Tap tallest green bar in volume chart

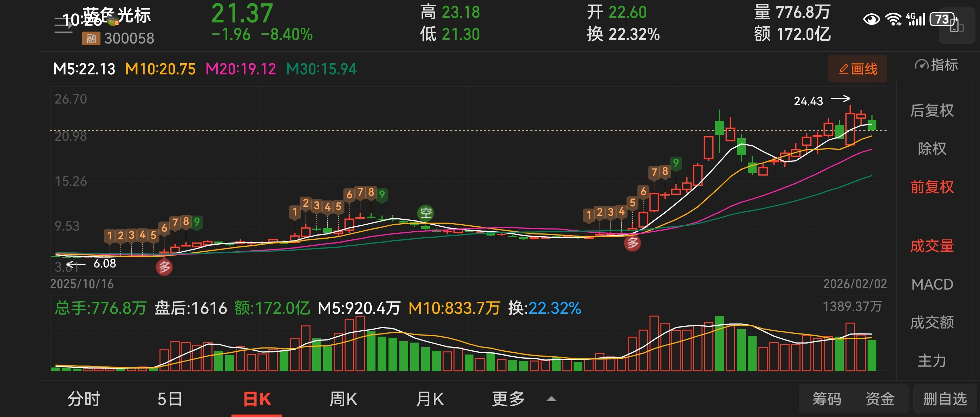click(x=719, y=343)
